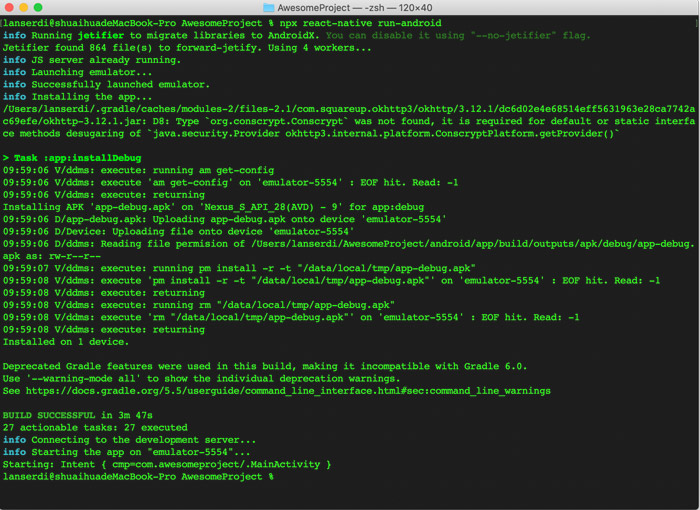Click the 'You can disable it using --no-jetifier' text
Viewport: 700px width, 510px height.
[x=458, y=35]
